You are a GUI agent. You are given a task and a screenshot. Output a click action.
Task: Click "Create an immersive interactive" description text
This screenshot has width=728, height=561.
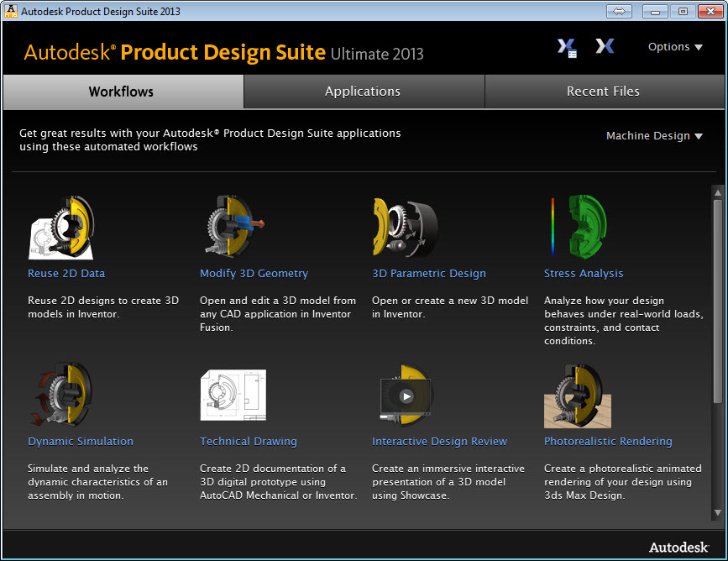tap(448, 481)
